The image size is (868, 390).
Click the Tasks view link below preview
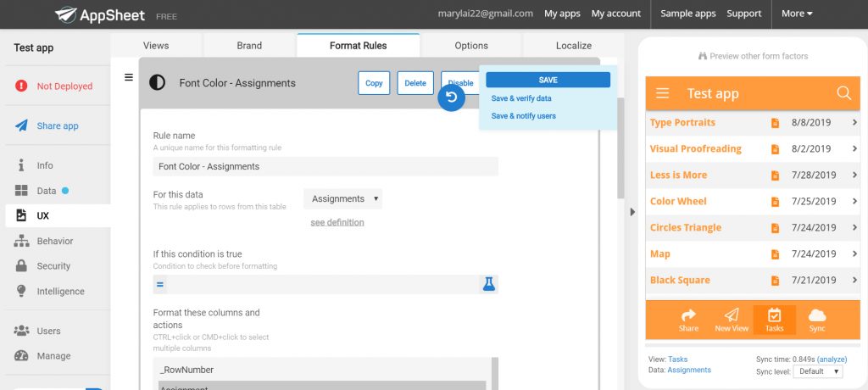677,359
